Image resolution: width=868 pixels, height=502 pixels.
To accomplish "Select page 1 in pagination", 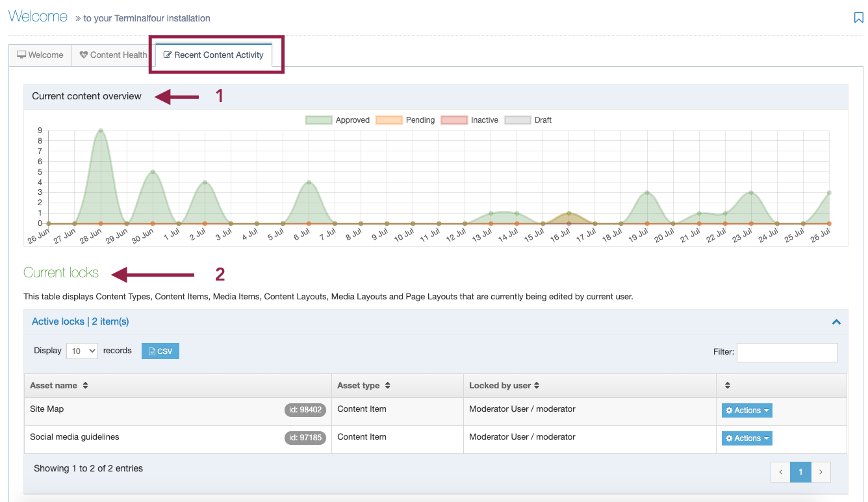I will click(800, 472).
